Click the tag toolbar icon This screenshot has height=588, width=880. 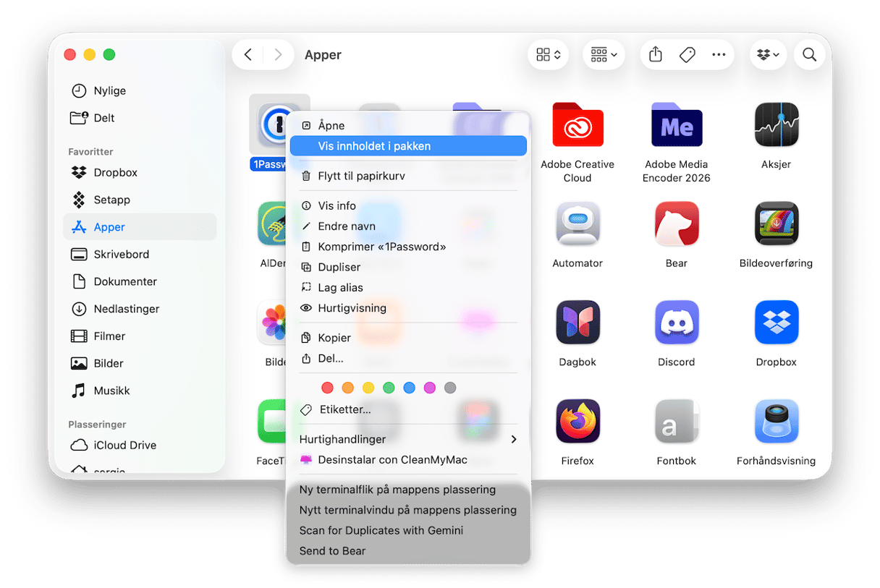click(x=687, y=55)
